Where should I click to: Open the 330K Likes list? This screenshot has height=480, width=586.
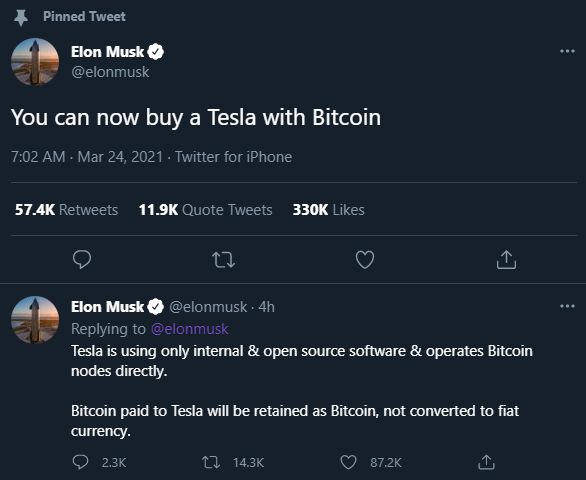[x=329, y=210]
